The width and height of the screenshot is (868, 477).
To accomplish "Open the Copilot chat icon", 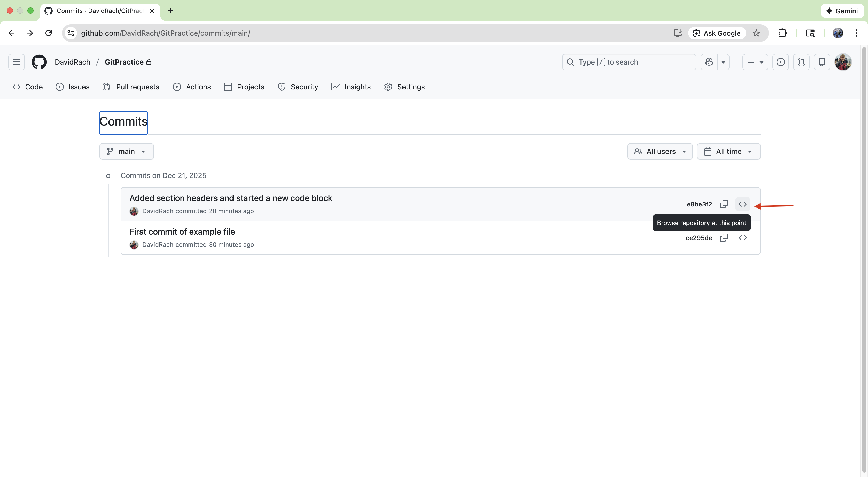I will 709,62.
